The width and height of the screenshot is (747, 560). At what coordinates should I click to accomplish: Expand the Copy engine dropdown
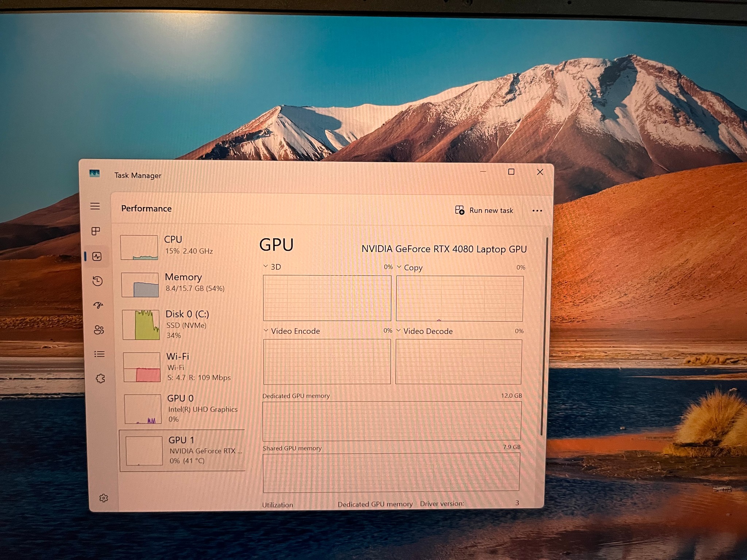pyautogui.click(x=410, y=268)
